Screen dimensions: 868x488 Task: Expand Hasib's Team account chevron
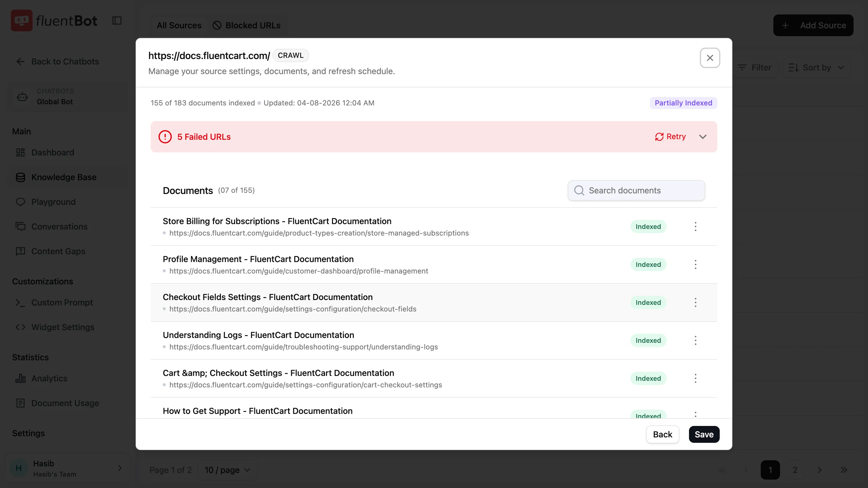(120, 468)
